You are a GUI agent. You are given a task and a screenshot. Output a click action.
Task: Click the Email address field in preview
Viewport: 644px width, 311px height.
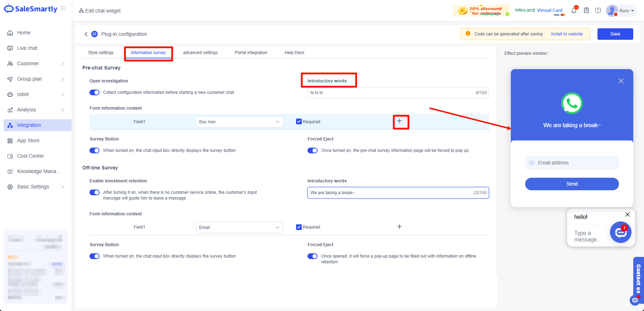(572, 163)
